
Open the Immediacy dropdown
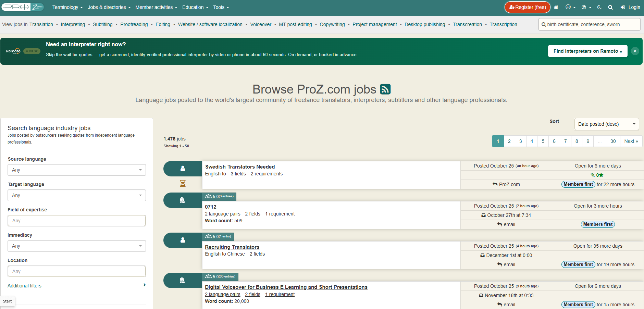point(77,246)
